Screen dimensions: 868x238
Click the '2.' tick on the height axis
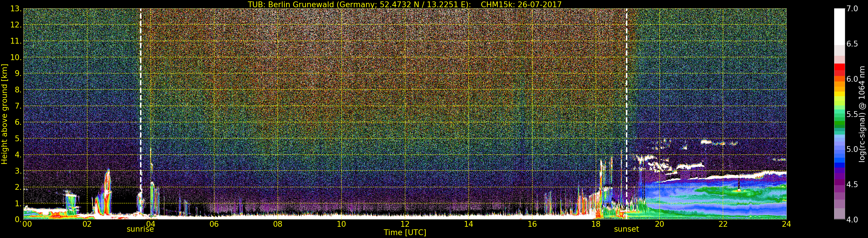(x=18, y=187)
